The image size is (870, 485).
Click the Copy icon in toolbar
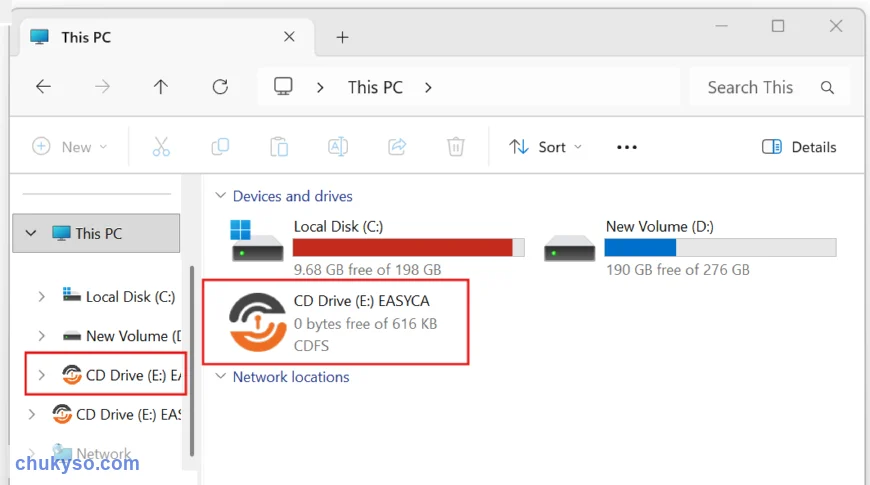[x=220, y=147]
